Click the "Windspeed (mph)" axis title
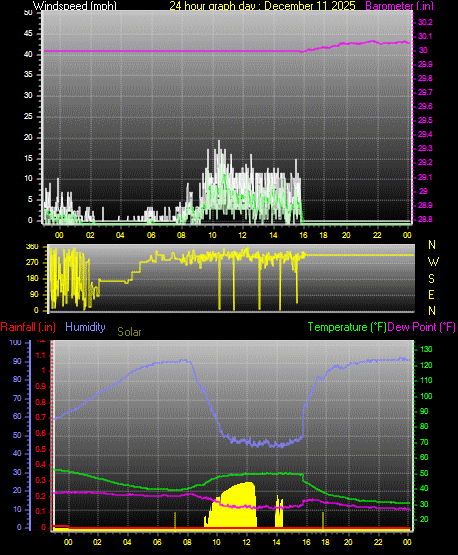This screenshot has width=458, height=555. [x=75, y=6]
